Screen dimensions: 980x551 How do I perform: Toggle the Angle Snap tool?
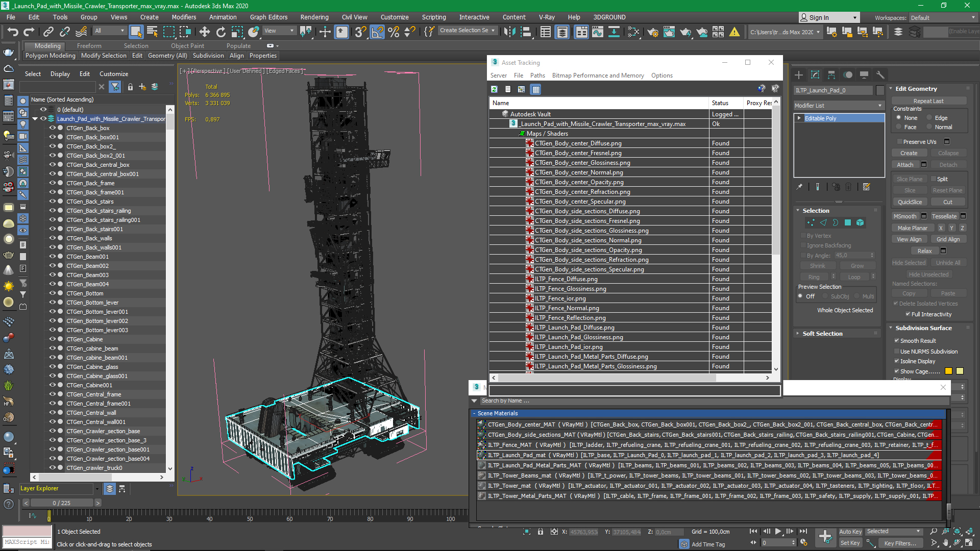click(377, 32)
